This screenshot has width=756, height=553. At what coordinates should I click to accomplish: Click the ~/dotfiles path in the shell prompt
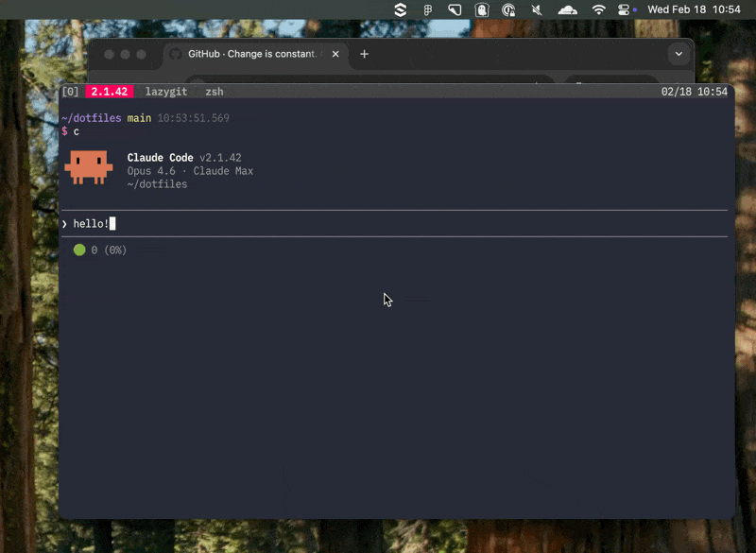(91, 118)
